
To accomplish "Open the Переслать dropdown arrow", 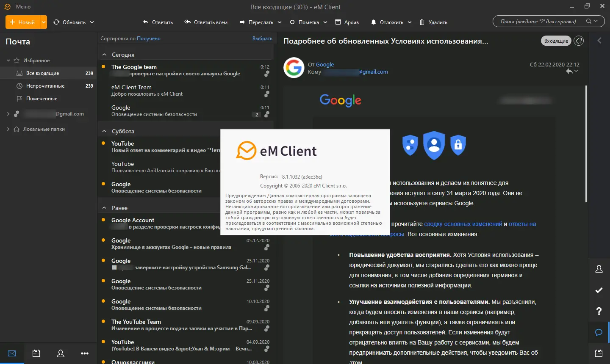I will [280, 22].
